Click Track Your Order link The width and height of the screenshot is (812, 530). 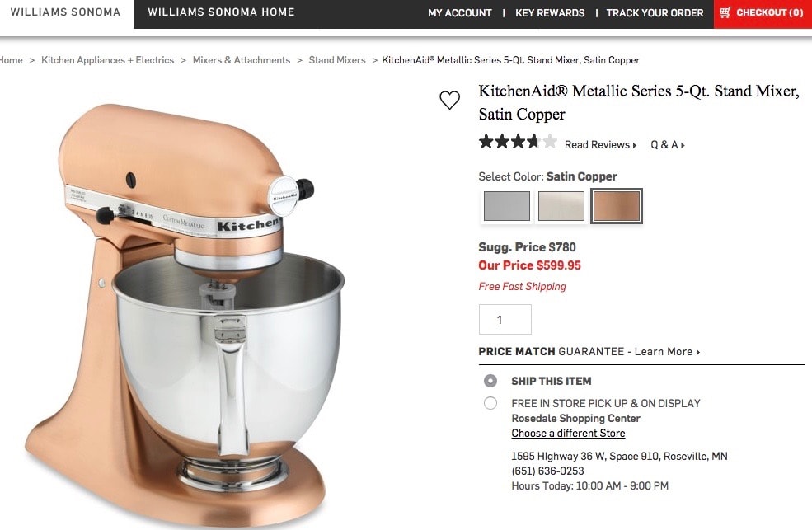tap(655, 13)
